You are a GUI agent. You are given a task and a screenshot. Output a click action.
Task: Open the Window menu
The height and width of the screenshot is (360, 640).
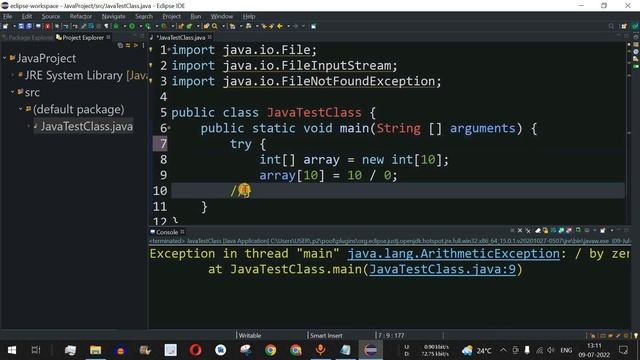tap(222, 16)
